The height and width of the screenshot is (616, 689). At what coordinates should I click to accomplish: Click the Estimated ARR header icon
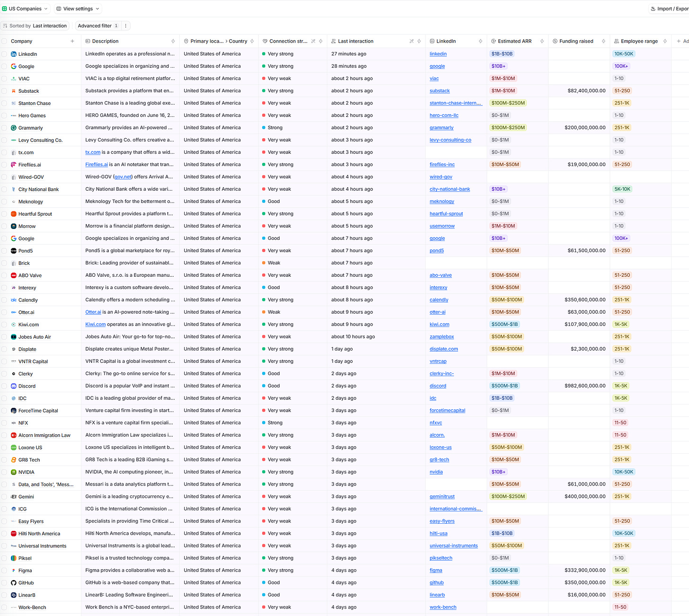tap(494, 41)
